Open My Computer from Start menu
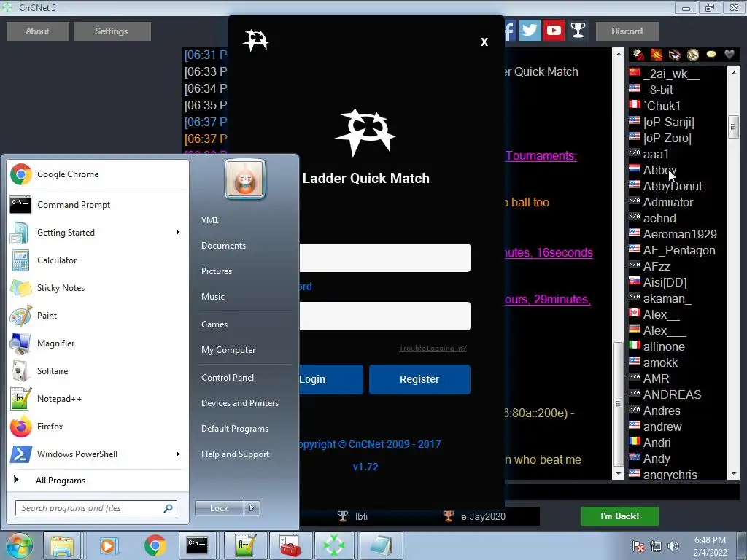The image size is (747, 560). (228, 350)
